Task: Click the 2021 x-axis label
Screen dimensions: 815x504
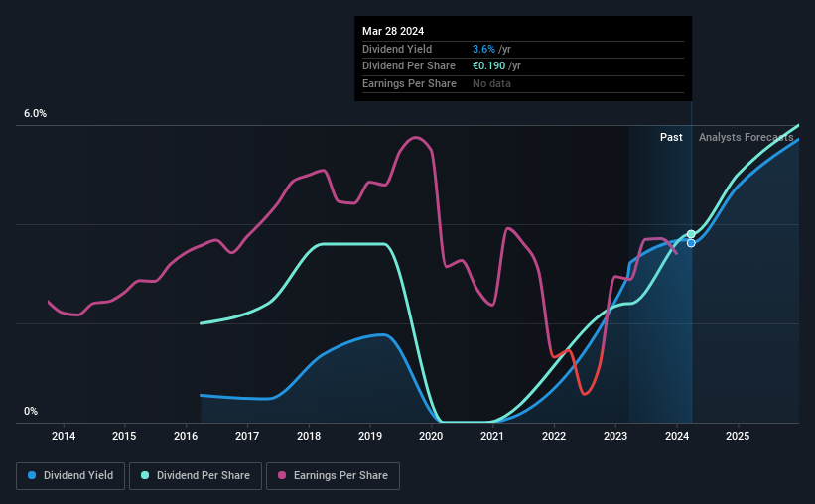Action: point(492,436)
